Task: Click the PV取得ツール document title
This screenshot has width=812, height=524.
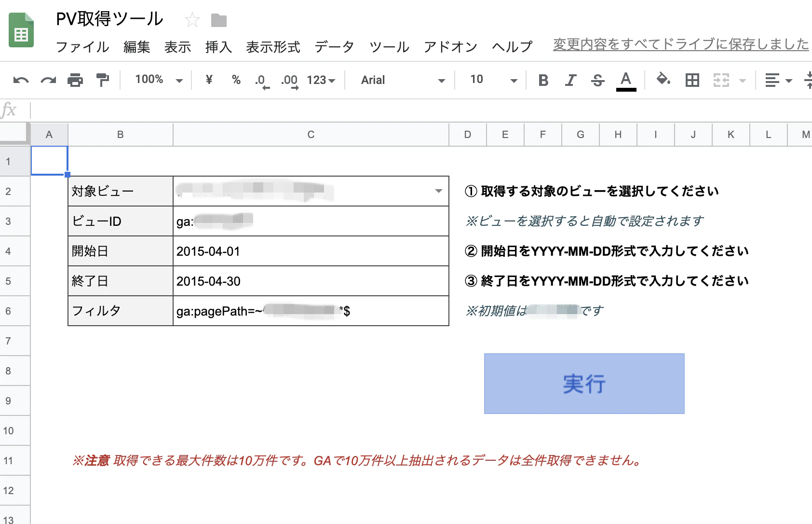Action: (x=109, y=19)
